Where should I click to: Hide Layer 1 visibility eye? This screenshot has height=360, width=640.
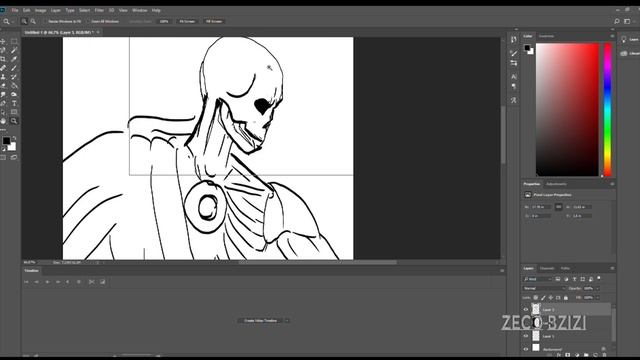click(526, 336)
